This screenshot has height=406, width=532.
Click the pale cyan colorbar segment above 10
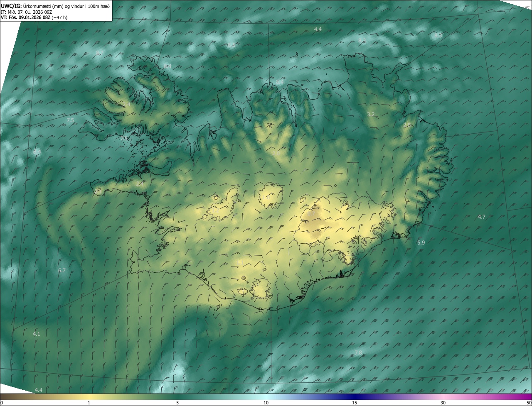point(266,396)
